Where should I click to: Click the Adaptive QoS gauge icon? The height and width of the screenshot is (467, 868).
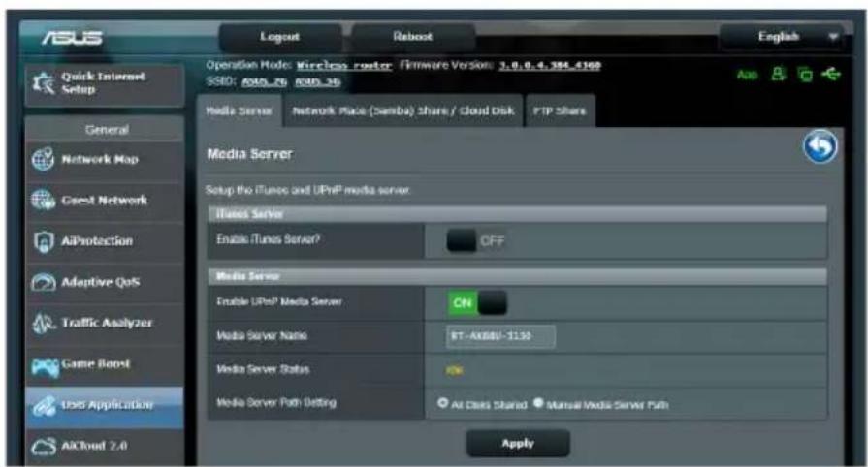pos(44,282)
